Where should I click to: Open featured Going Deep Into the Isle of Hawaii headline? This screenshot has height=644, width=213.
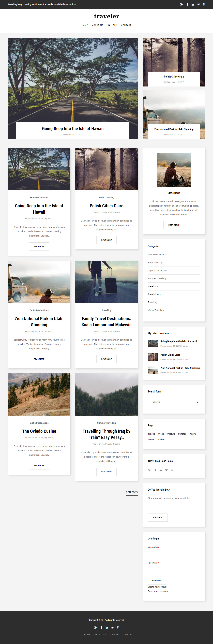pos(73,128)
